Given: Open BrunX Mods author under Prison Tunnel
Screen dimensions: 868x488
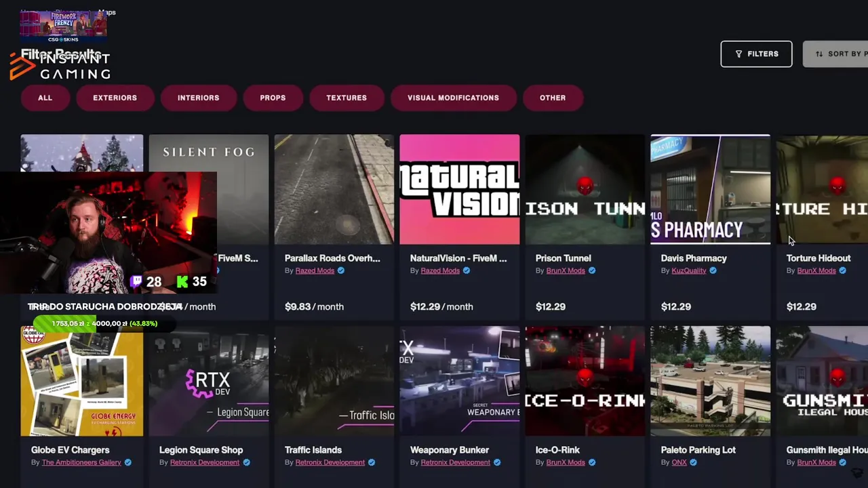Looking at the screenshot, I should coord(566,270).
